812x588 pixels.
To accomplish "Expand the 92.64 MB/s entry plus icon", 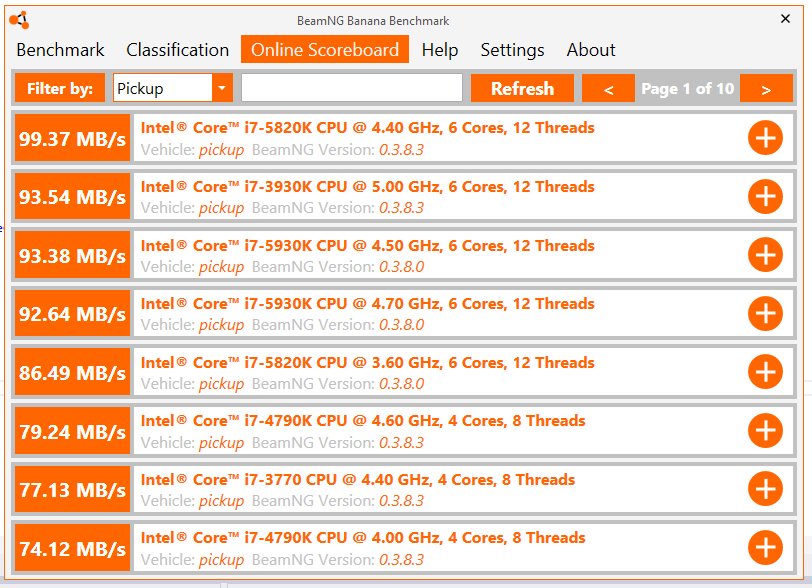I will pos(765,313).
